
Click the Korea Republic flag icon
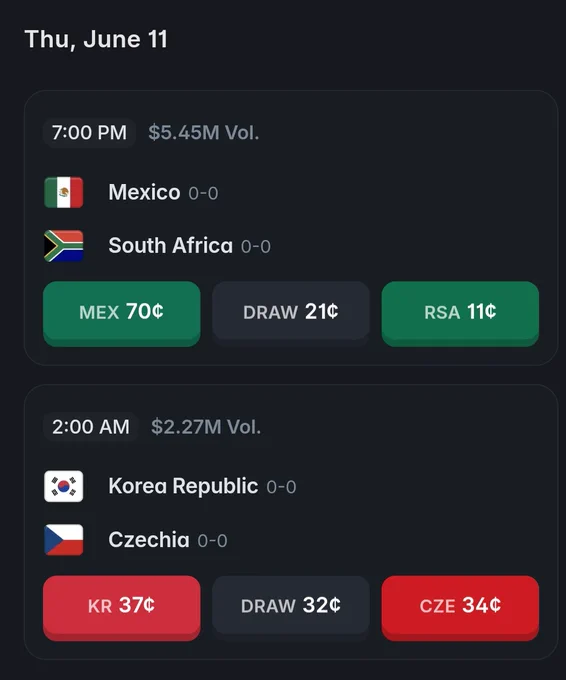[x=64, y=486]
